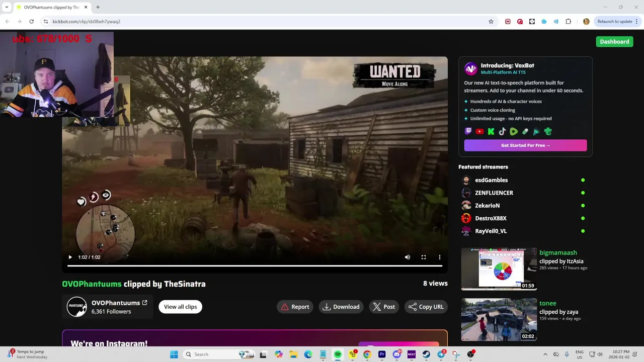Copy the clip URL
This screenshot has width=644, height=362.
pos(426,307)
